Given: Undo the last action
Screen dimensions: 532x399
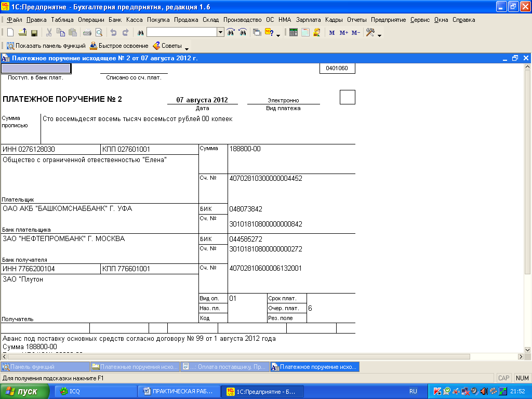Looking at the screenshot, I should [113, 33].
